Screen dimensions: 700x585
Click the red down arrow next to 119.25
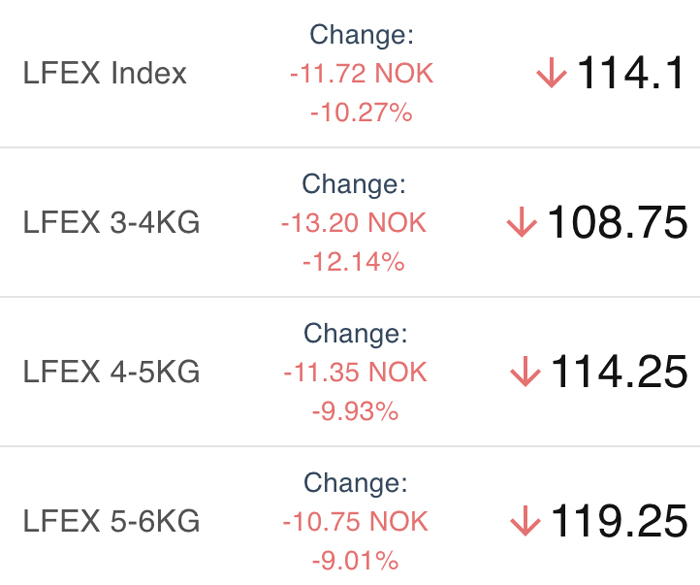[525, 521]
